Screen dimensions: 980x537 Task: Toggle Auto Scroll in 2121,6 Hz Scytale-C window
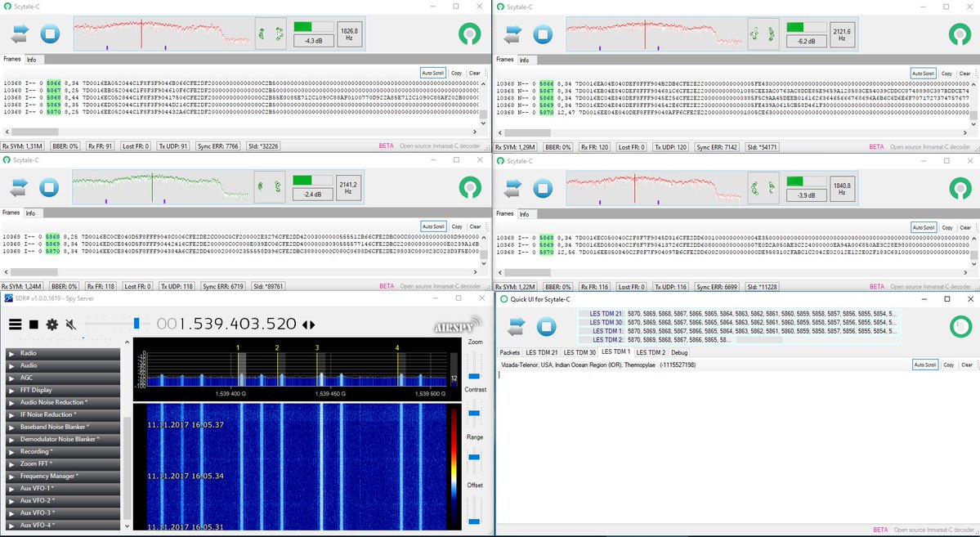[x=923, y=73]
